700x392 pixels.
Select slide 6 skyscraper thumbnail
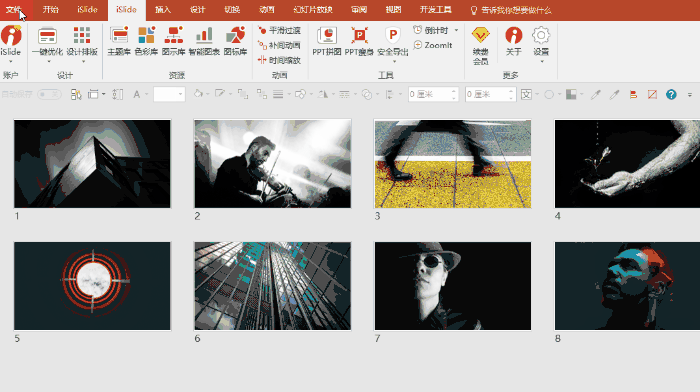(272, 286)
